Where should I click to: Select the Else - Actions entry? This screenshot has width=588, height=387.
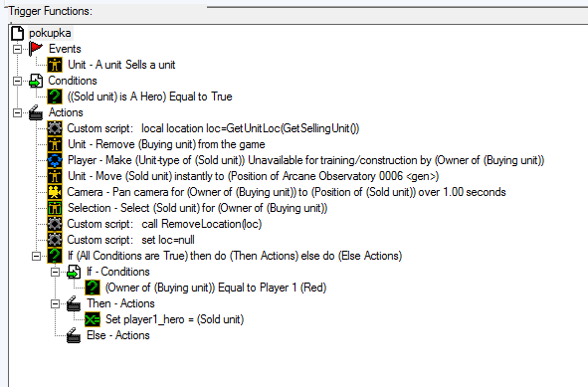pos(118,335)
